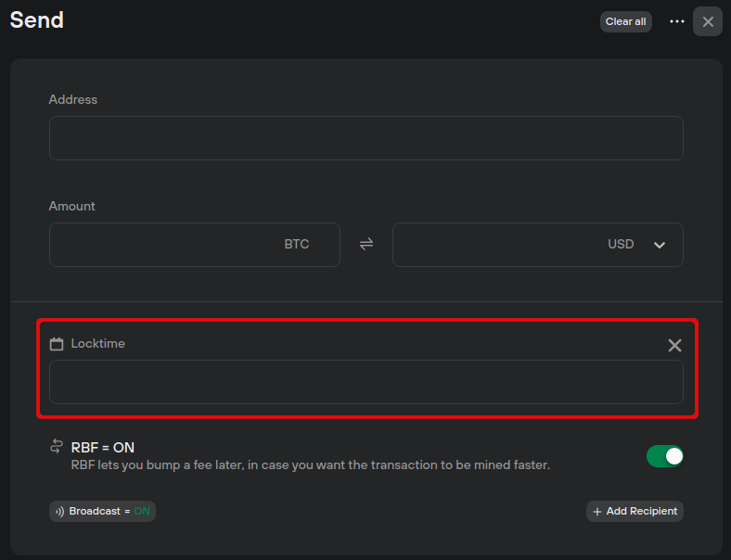
Task: Click the Locktime label text
Action: click(x=98, y=343)
